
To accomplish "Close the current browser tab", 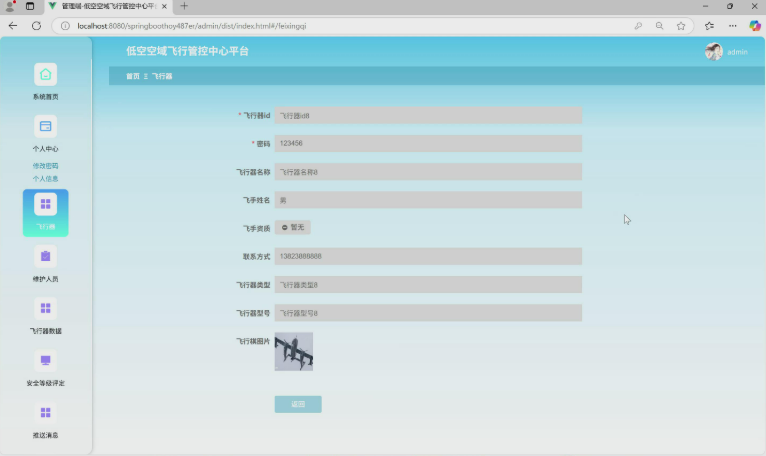I will coord(164,6).
